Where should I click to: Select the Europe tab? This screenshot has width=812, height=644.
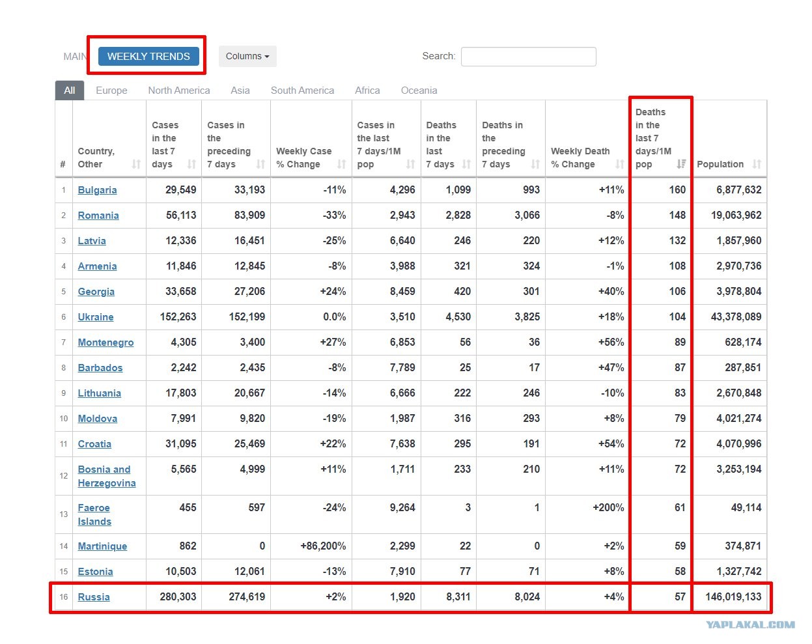coord(111,91)
